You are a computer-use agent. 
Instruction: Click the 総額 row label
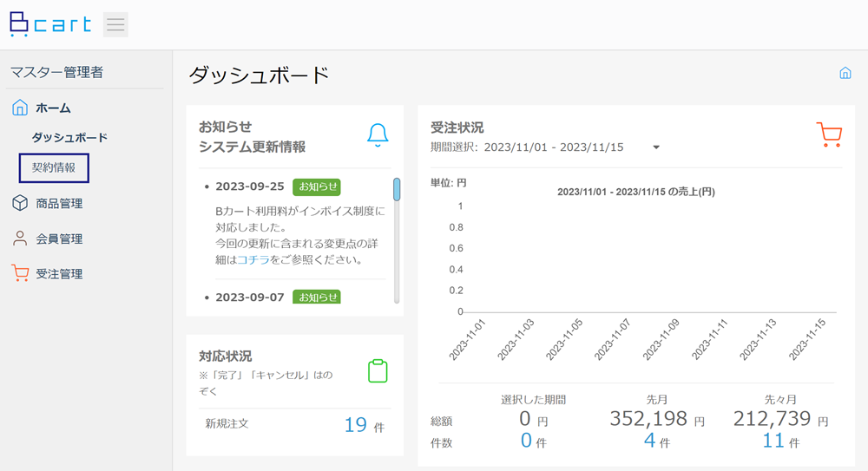pyautogui.click(x=441, y=422)
